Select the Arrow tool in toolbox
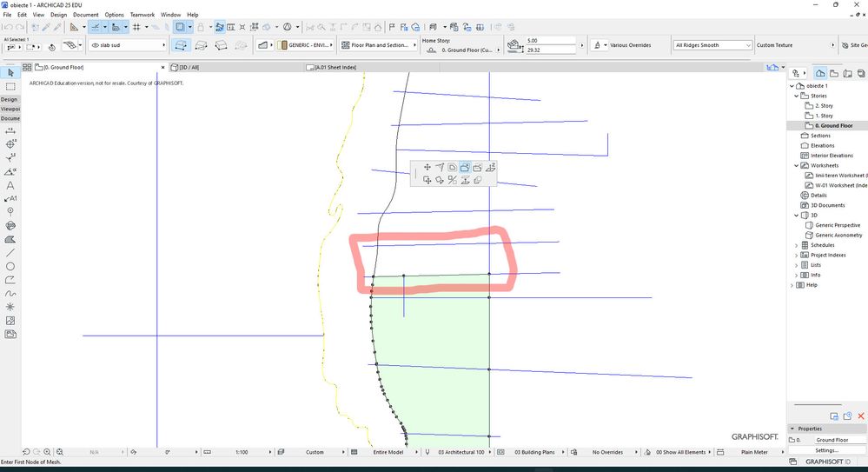 pos(10,72)
